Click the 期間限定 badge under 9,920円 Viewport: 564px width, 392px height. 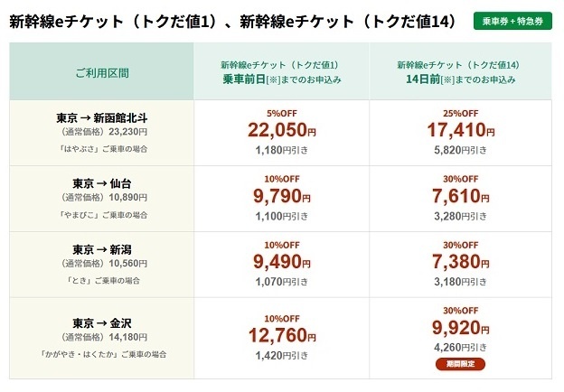click(461, 364)
